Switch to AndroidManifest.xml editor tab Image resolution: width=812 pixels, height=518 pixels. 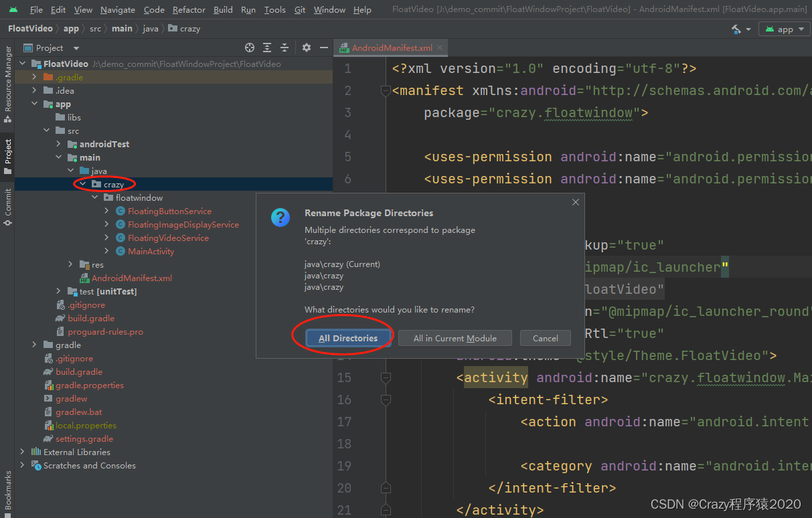click(x=392, y=48)
